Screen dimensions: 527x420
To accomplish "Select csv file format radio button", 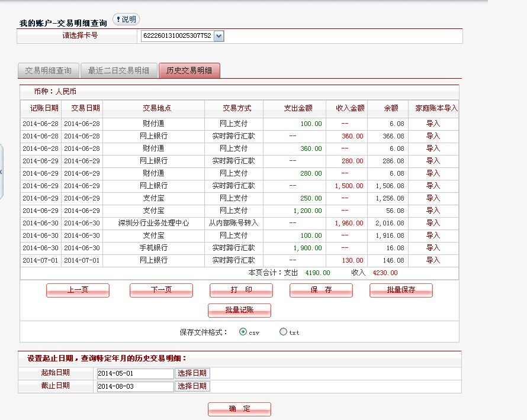I will point(243,332).
